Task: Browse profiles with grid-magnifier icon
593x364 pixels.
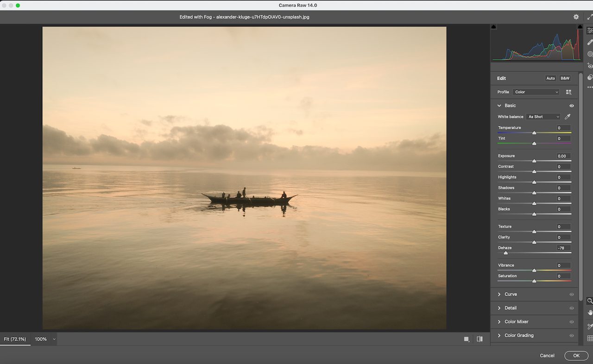Action: [569, 92]
